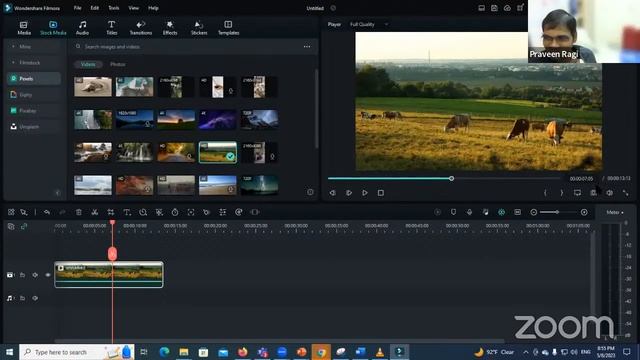Select Unsplash stock source
The width and height of the screenshot is (640, 360).
click(33, 127)
